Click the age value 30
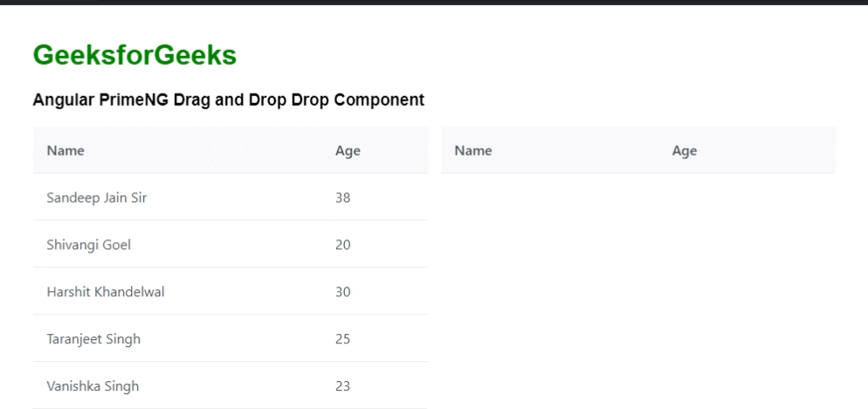This screenshot has width=868, height=409. (342, 292)
